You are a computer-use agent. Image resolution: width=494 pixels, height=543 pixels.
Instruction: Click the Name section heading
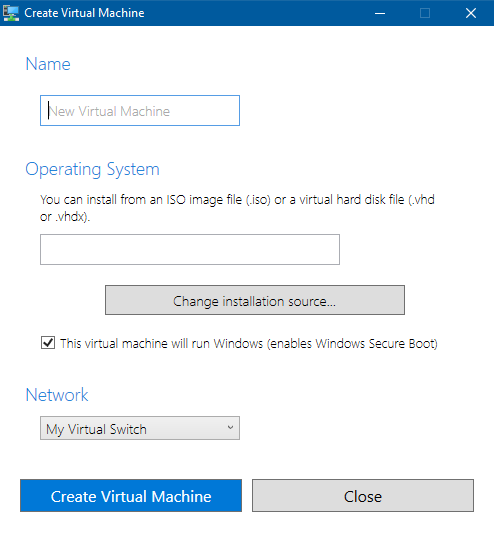click(48, 64)
